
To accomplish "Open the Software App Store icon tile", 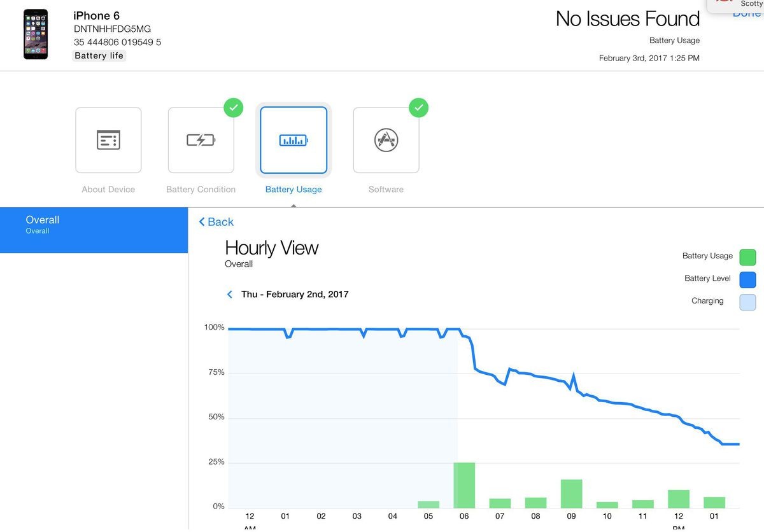I will coord(386,140).
